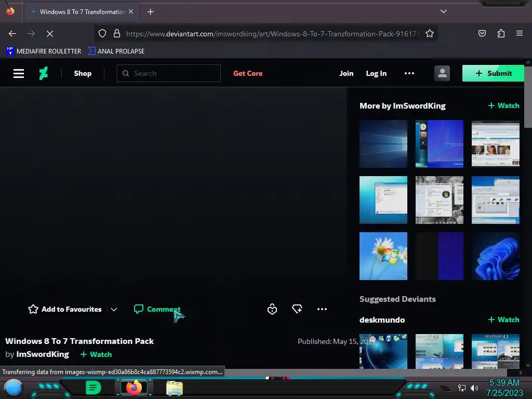Screen dimensions: 532x399
Task: Give a badge using the badge icon
Action: [x=272, y=309]
